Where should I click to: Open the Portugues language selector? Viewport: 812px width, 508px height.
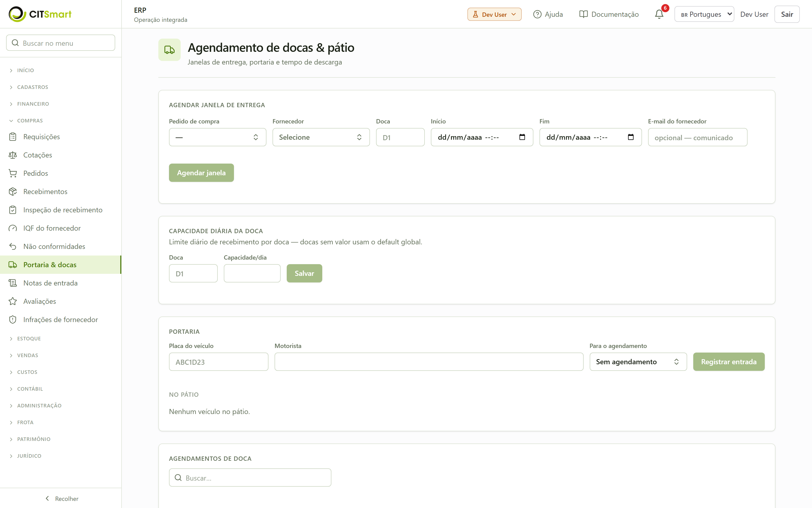click(x=704, y=14)
